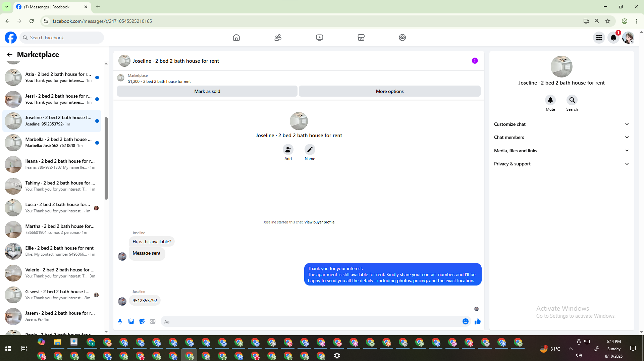Open Ileana conversation

point(52,164)
